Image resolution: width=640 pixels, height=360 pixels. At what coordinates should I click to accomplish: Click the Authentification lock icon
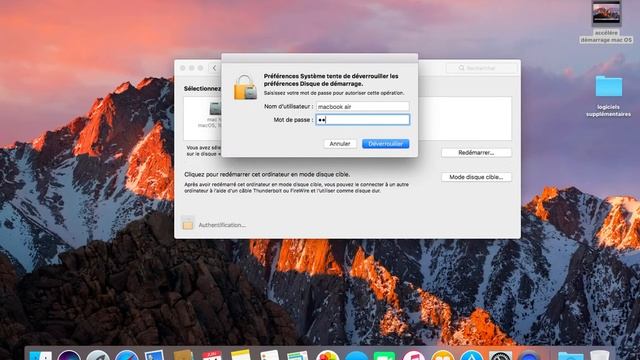[188, 223]
